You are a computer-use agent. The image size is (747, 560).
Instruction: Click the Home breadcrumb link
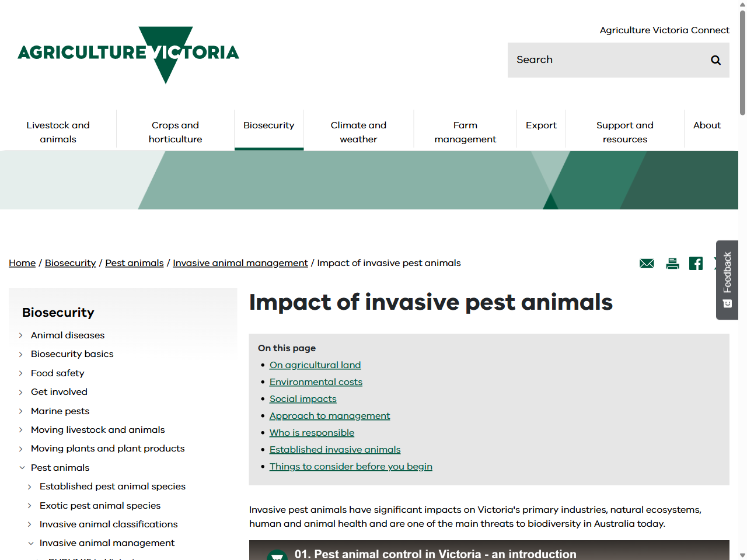[x=22, y=262]
